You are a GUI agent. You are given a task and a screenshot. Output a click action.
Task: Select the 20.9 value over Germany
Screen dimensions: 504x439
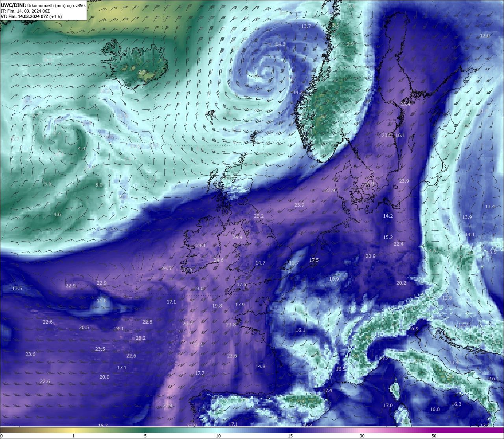371,256
